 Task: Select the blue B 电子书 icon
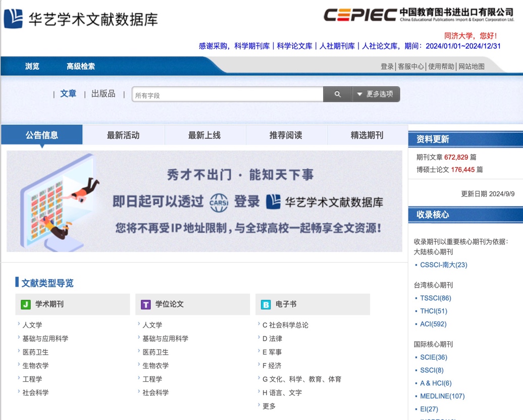[266, 304]
